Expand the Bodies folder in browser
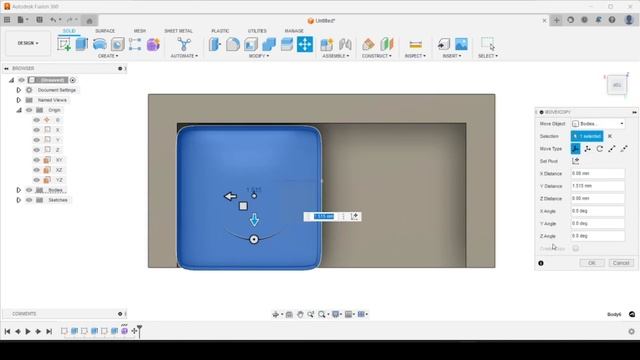640x360 pixels. tap(19, 190)
